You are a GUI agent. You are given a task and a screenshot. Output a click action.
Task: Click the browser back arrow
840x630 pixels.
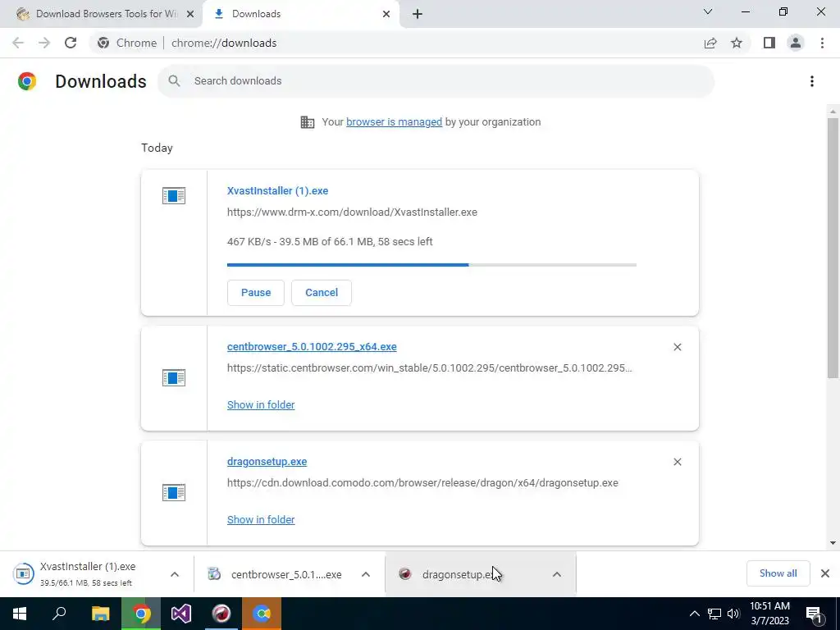click(18, 43)
